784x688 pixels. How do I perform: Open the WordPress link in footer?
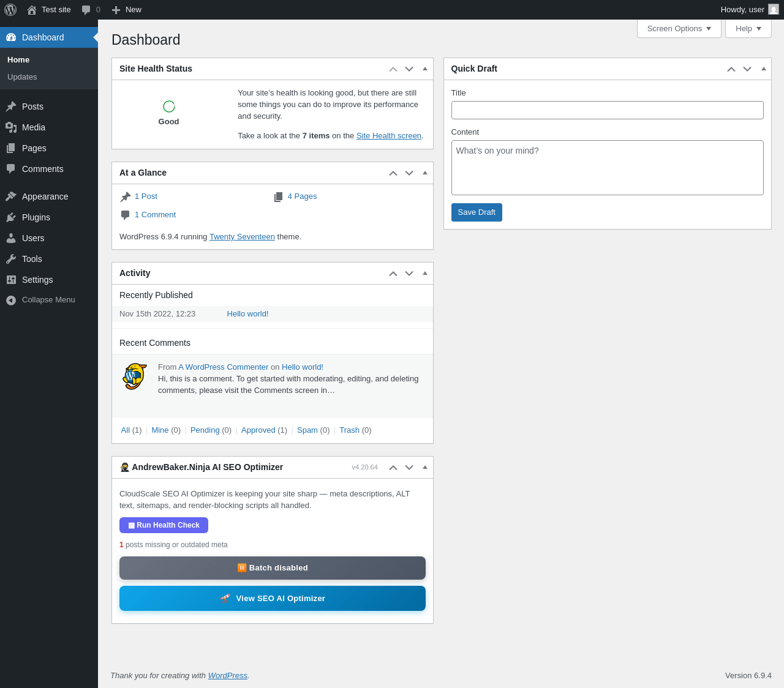point(228,676)
